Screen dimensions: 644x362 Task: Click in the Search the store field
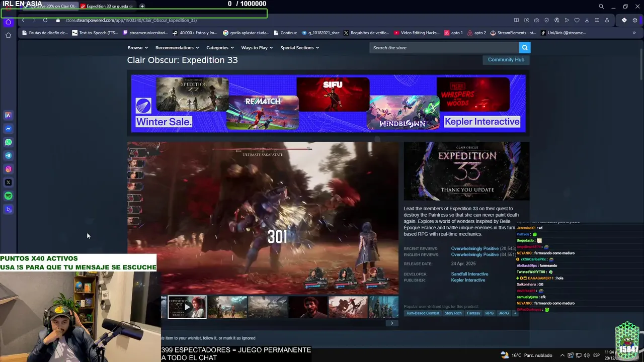[445, 48]
